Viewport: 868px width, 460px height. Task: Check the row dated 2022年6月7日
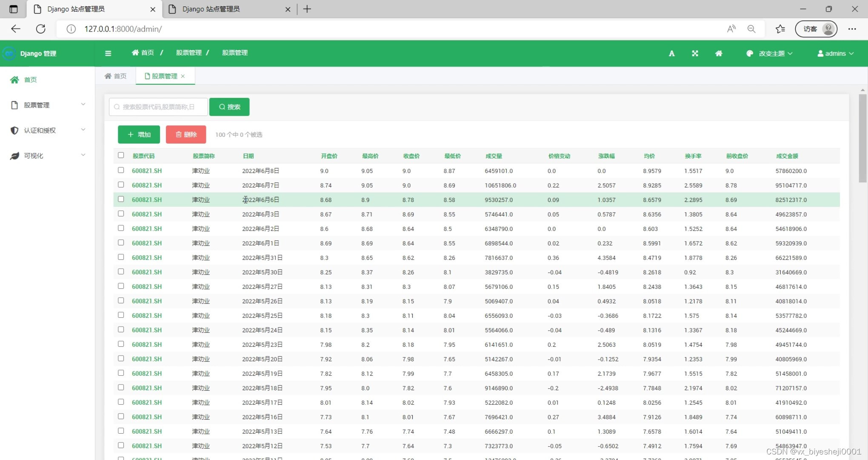[x=121, y=185]
